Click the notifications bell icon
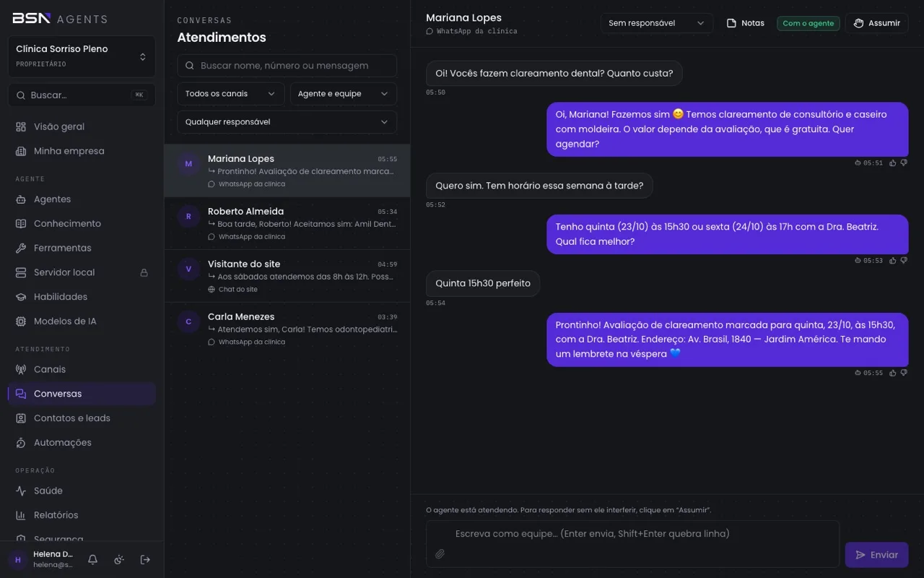924x578 pixels. coord(92,559)
